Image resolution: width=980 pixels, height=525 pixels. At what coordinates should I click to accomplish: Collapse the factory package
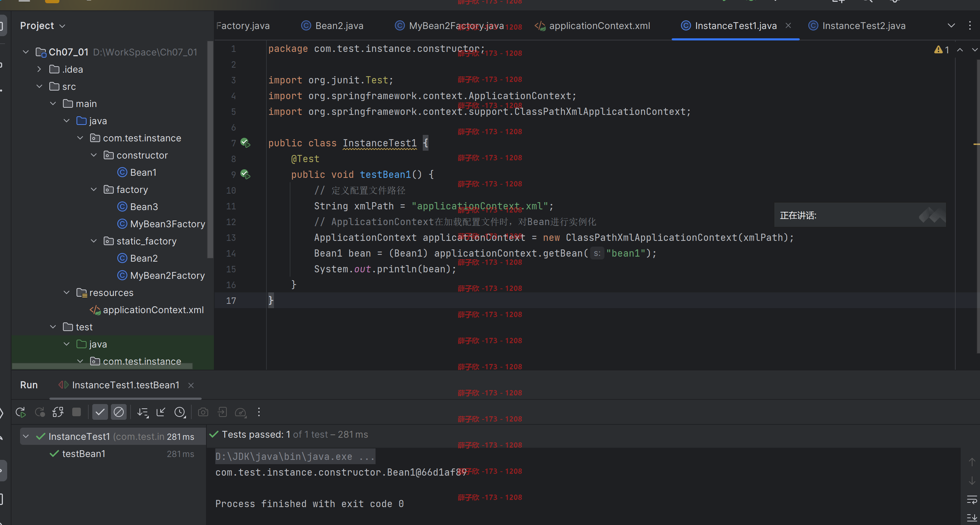pos(94,189)
